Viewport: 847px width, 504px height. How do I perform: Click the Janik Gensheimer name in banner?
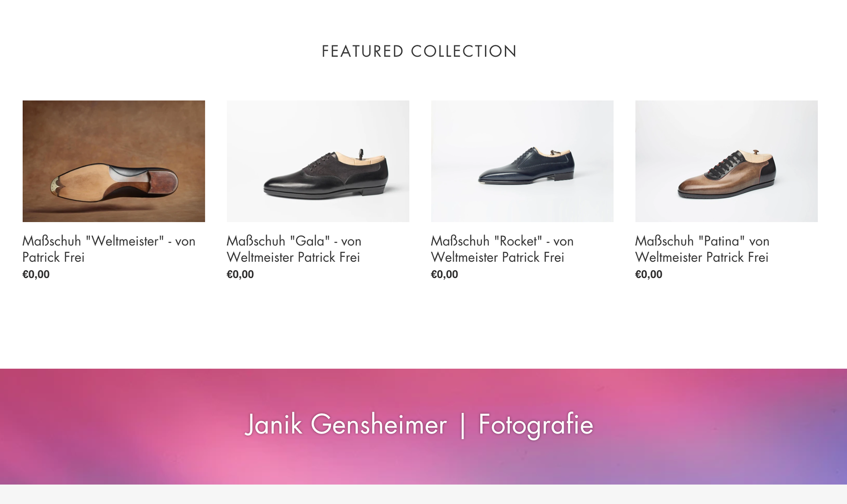[x=346, y=425]
